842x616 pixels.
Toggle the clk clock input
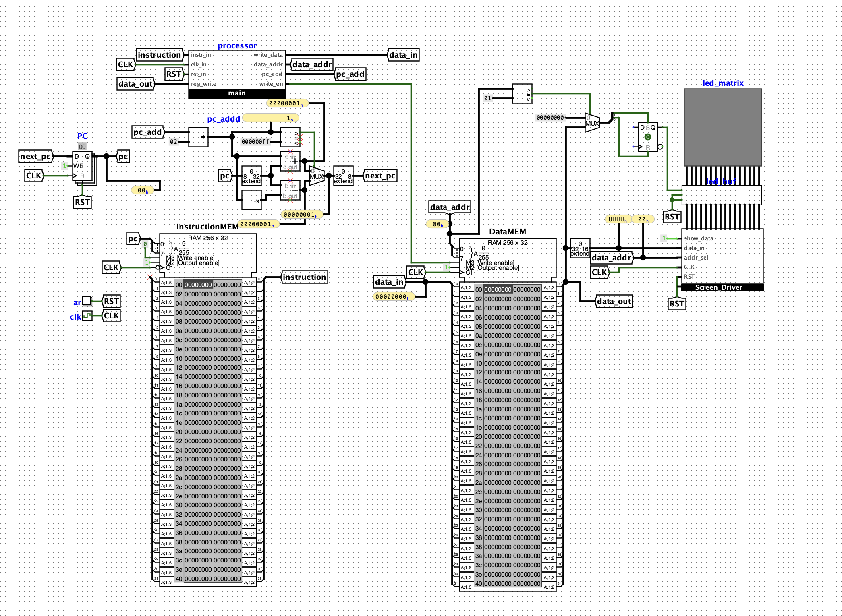point(87,316)
